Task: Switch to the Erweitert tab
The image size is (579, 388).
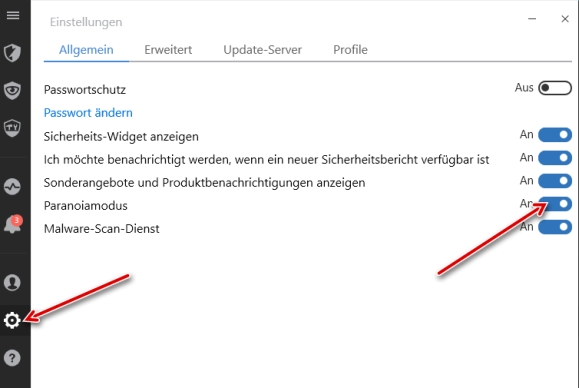Action: [x=168, y=49]
